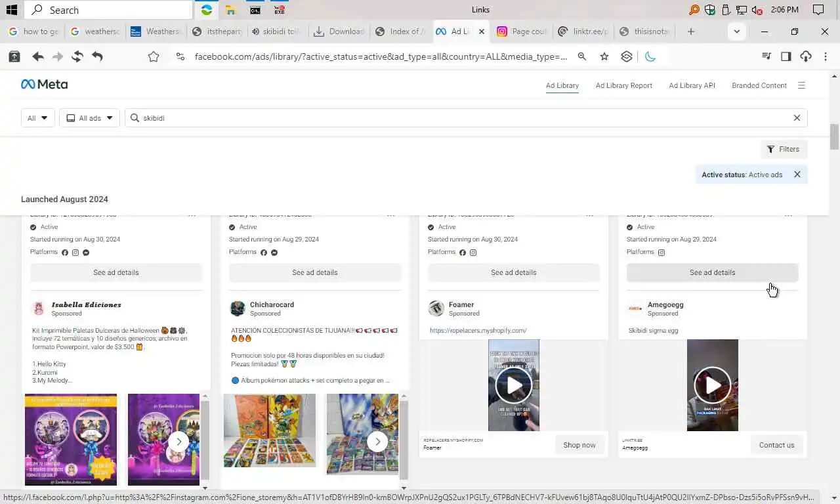Switch to the linktr.ee tab
The image size is (840, 504).
[583, 31]
